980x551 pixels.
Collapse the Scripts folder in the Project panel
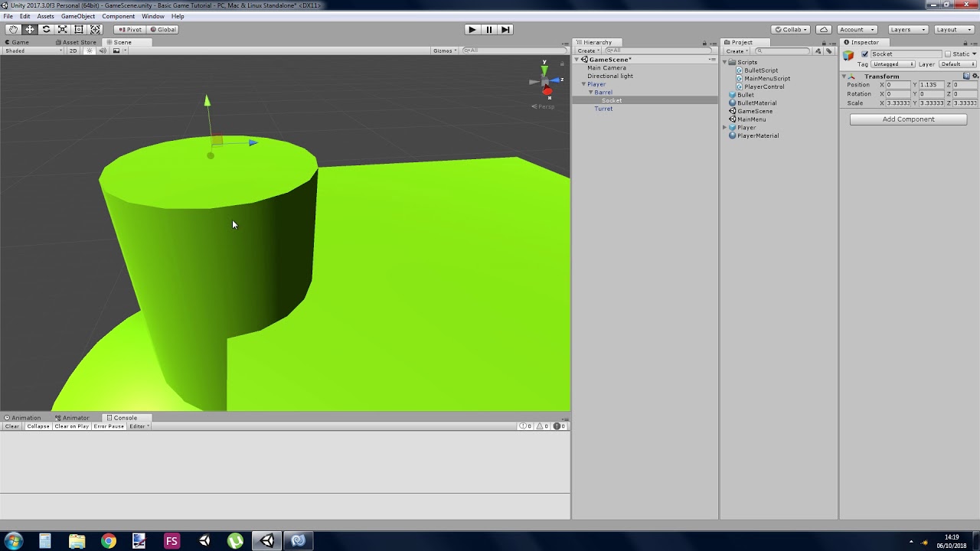tap(724, 62)
